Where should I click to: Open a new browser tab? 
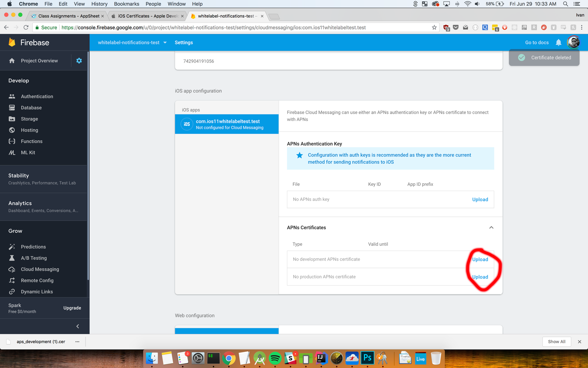click(274, 17)
